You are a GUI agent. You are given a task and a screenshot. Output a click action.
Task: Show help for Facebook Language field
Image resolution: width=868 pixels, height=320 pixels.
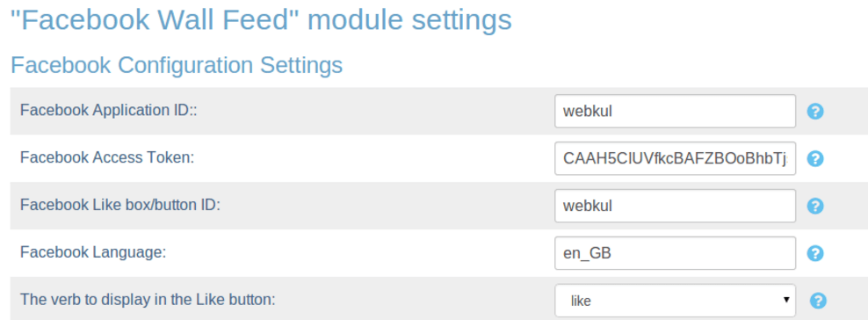[815, 253]
